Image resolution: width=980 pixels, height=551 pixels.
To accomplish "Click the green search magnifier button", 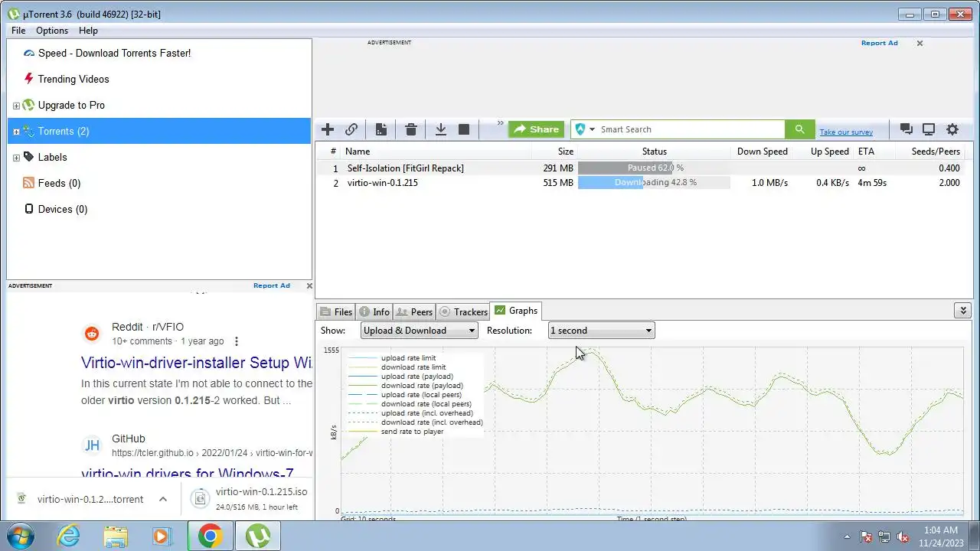I will click(800, 129).
